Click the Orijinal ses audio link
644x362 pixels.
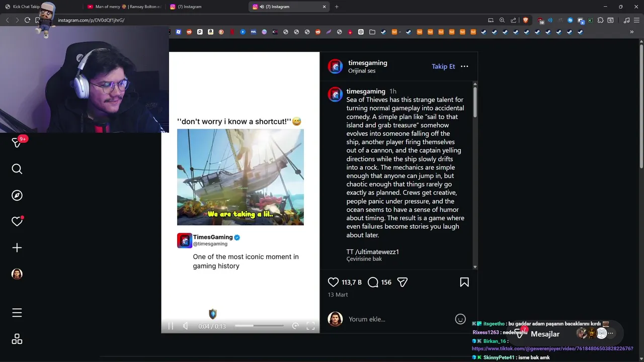coord(362,71)
